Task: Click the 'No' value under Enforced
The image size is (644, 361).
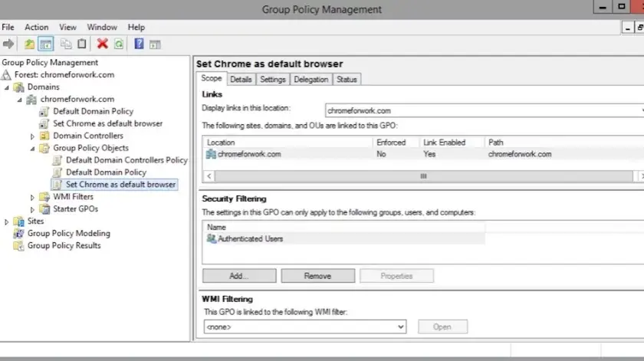Action: (381, 154)
